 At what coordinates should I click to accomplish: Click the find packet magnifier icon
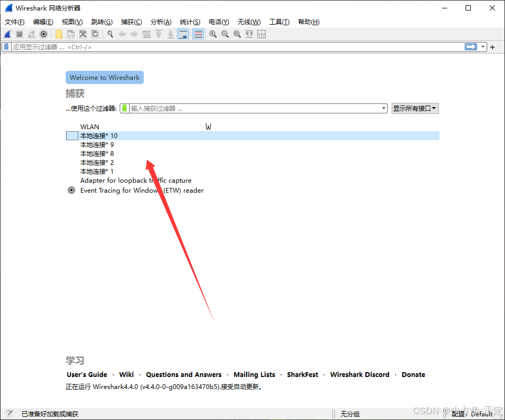click(110, 34)
